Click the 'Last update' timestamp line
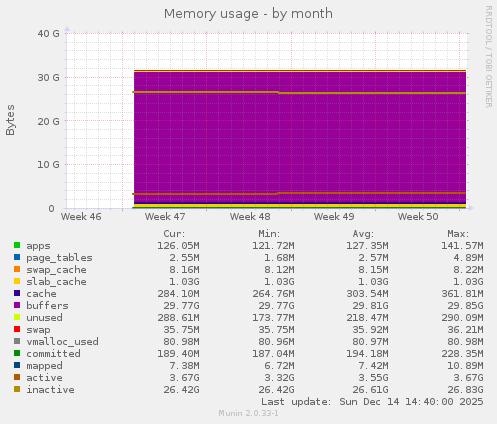The width and height of the screenshot is (497, 424). coord(372,402)
